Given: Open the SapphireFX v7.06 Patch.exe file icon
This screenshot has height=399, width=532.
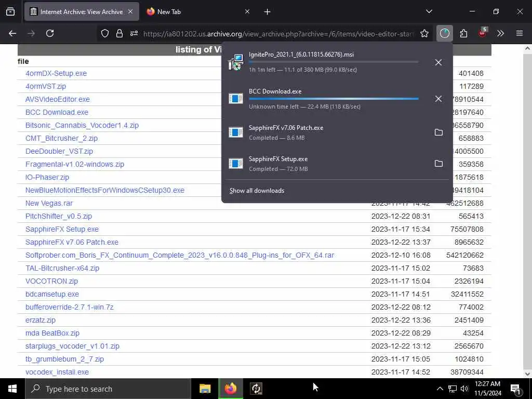Looking at the screenshot, I should pos(236,132).
